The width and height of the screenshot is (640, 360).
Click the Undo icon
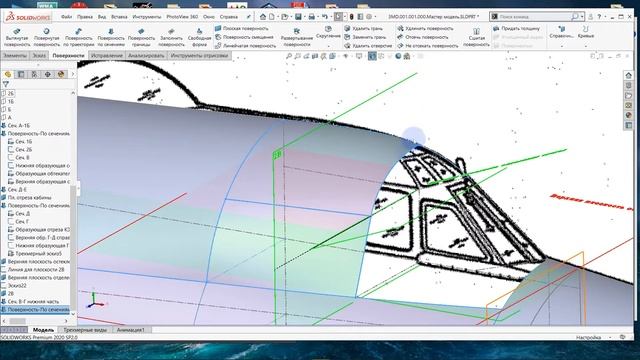point(324,17)
